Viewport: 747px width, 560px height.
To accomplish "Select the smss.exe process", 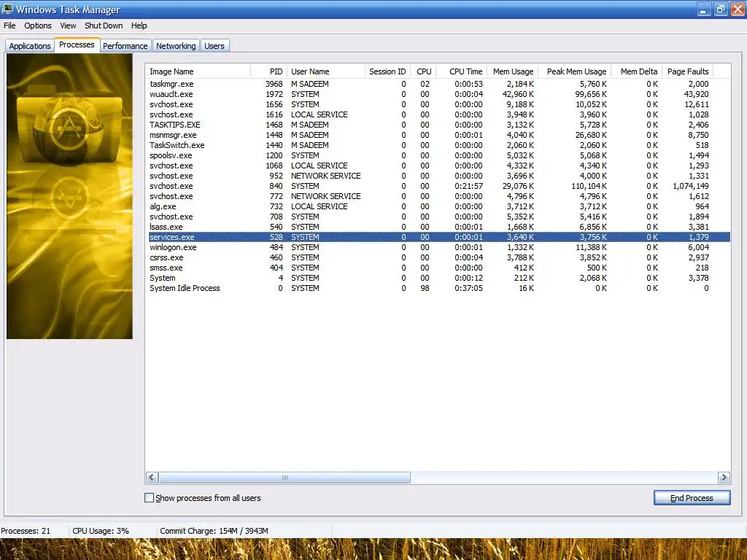I will (x=439, y=268).
